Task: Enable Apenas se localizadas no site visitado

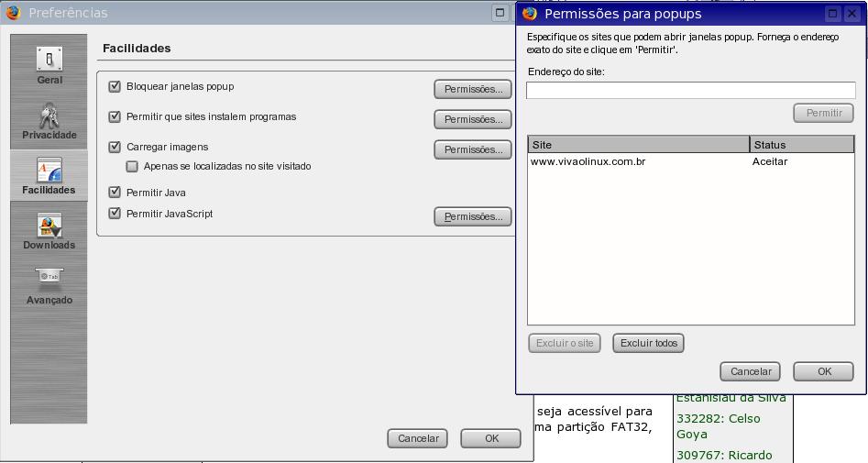Action: [132, 166]
